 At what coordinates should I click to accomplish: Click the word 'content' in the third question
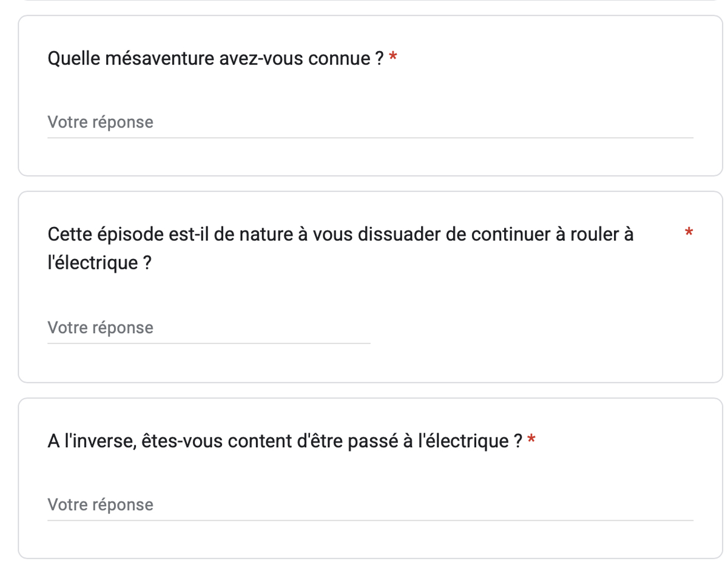pos(259,441)
